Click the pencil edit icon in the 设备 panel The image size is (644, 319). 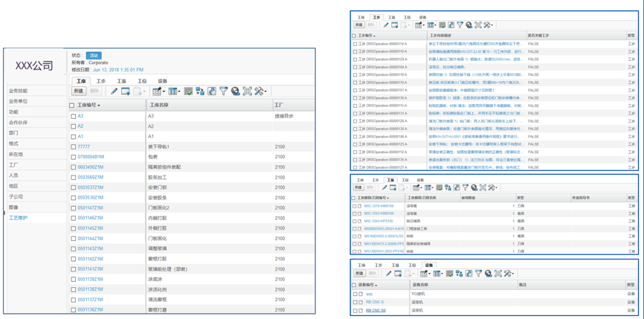pyautogui.click(x=388, y=273)
